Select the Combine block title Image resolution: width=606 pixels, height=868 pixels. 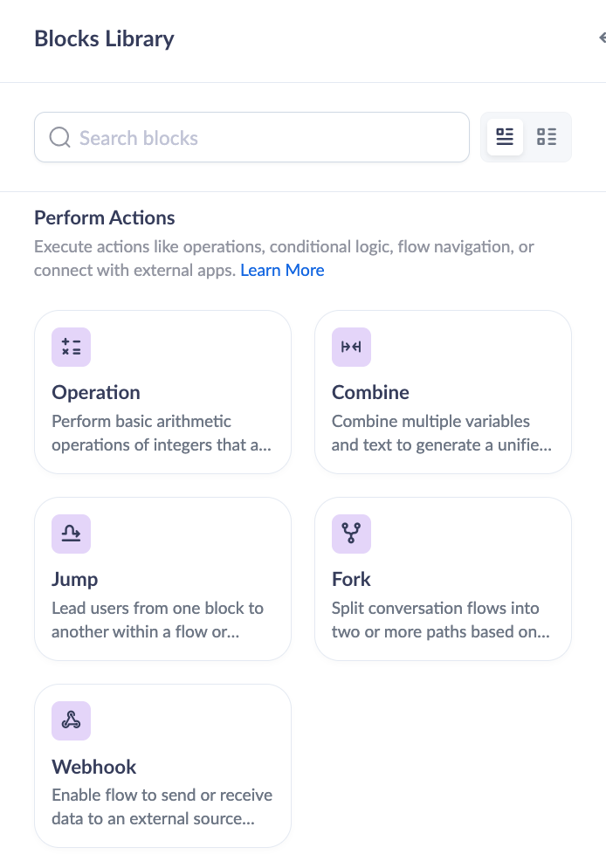point(370,392)
